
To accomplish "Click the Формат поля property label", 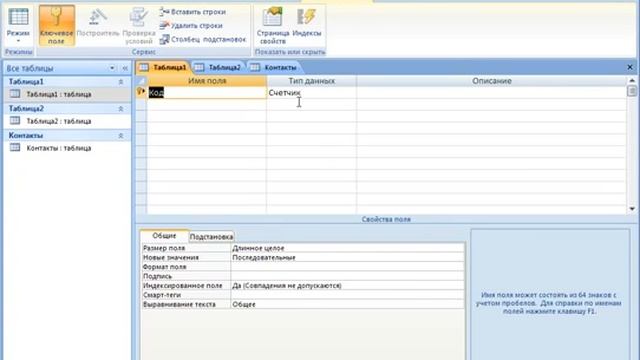I will click(164, 267).
